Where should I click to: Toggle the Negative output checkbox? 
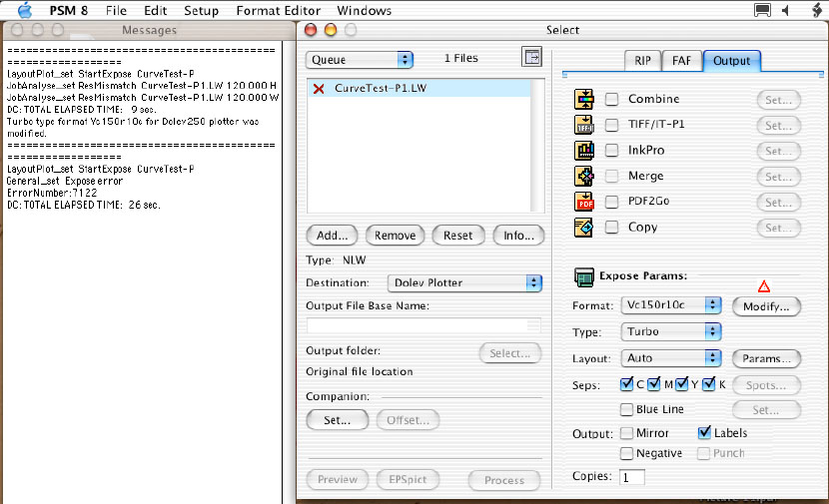pyautogui.click(x=626, y=453)
